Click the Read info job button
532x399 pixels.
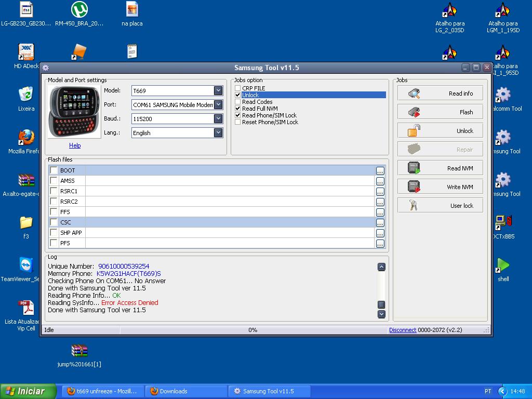pyautogui.click(x=440, y=94)
